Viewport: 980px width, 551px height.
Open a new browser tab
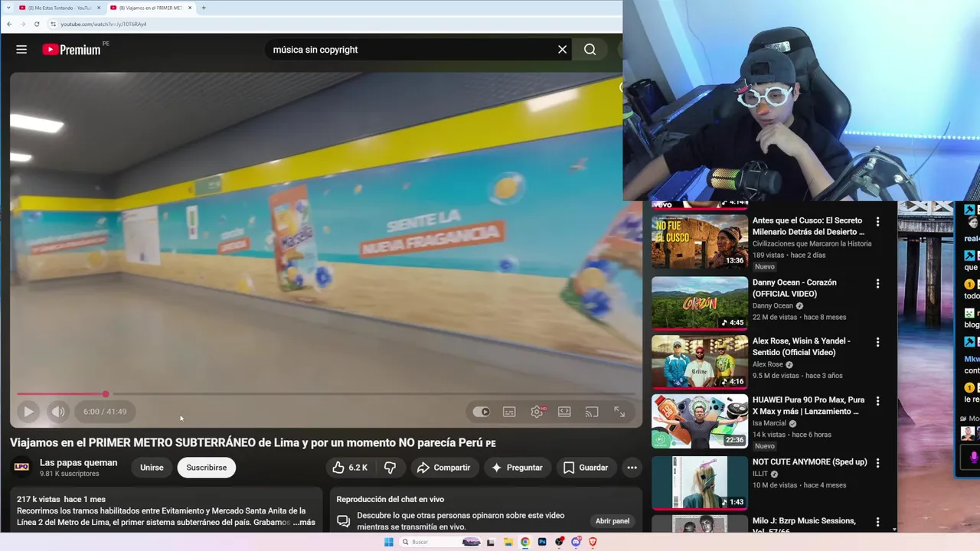point(204,8)
